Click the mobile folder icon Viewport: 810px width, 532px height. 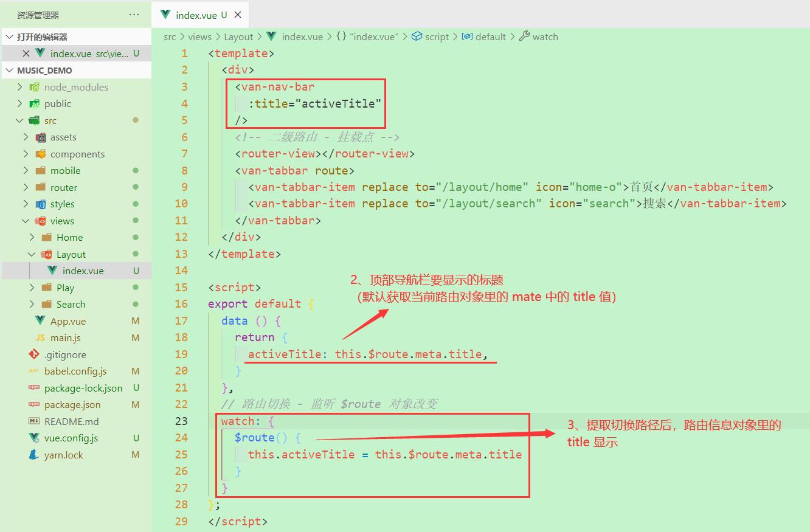(x=41, y=171)
